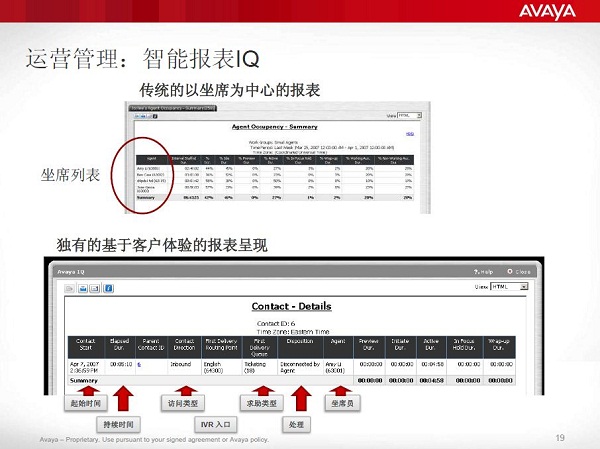Click the small toolbar icons in Agent Occupancy report

pos(145,116)
